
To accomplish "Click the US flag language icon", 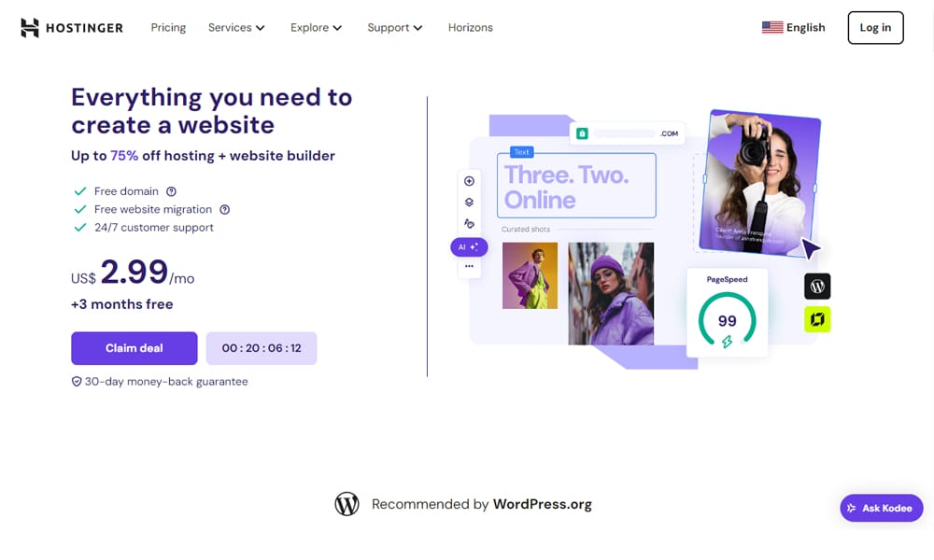I will 772,27.
